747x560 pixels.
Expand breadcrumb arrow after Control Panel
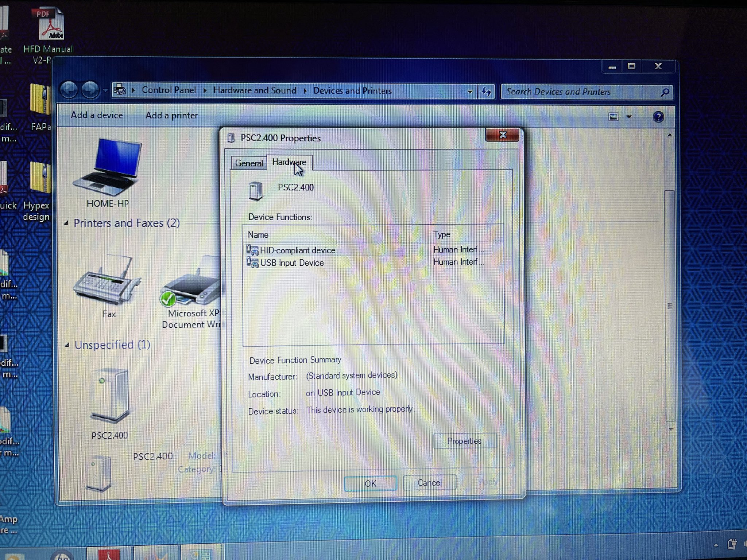[205, 90]
